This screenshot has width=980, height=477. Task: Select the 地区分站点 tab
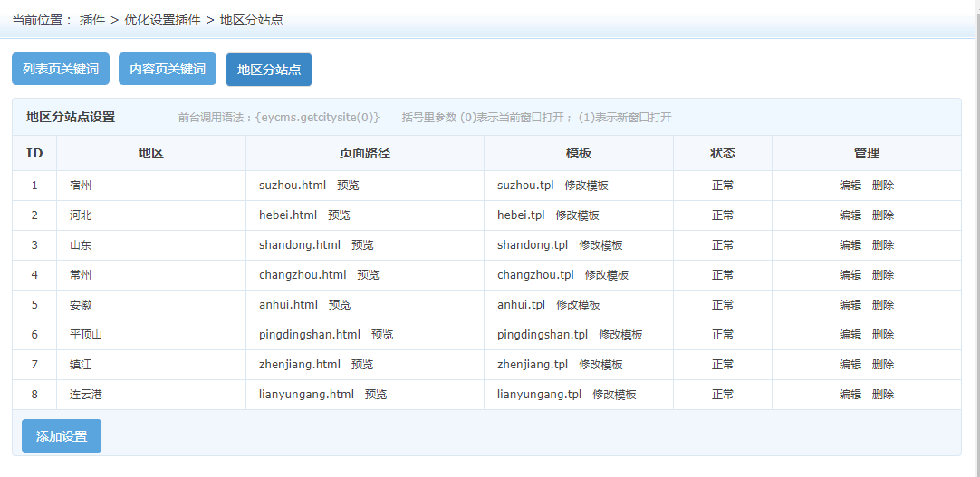(x=269, y=70)
